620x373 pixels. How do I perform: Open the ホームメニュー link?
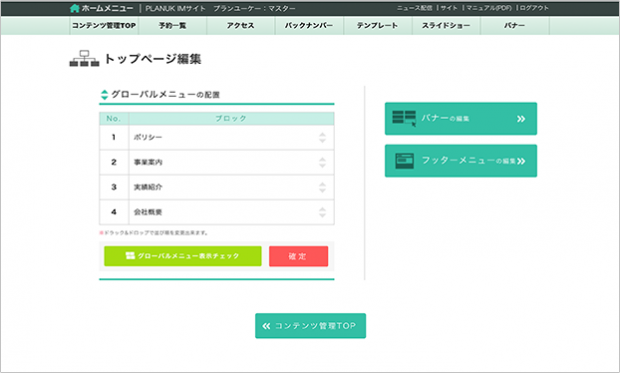[x=107, y=8]
